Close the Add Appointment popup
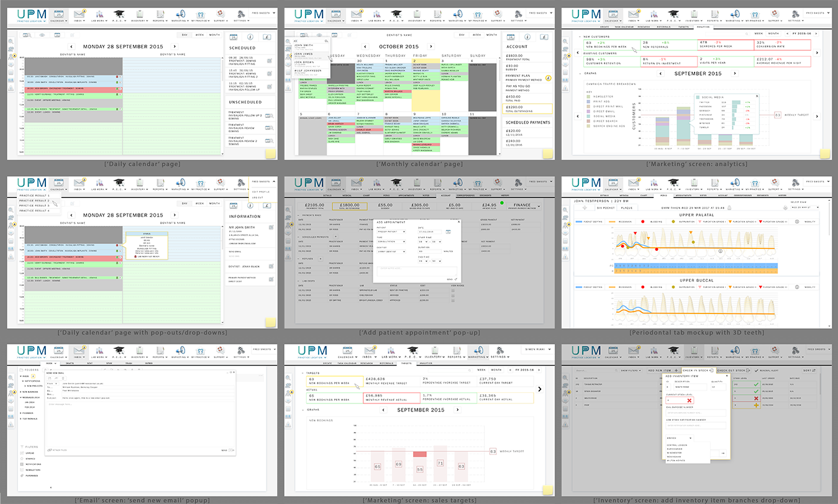This screenshot has height=504, width=838. pyautogui.click(x=458, y=222)
